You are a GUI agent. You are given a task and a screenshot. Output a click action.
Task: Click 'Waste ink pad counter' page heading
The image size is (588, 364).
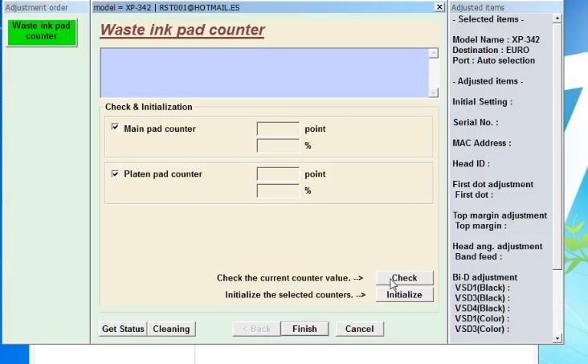tap(182, 30)
